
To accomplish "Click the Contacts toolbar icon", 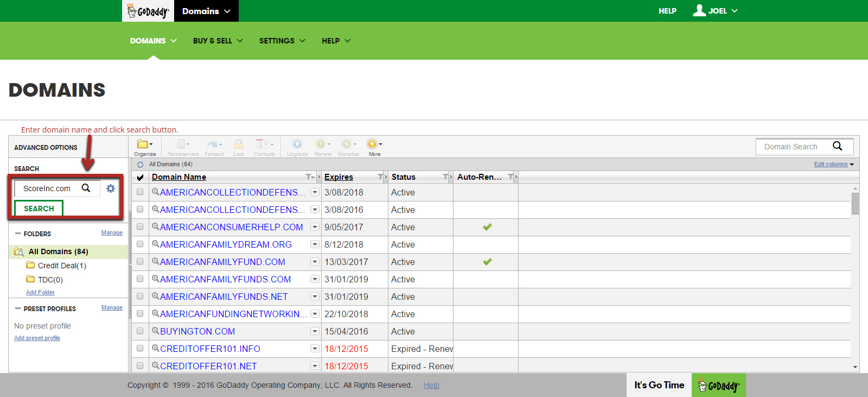I will [x=264, y=144].
